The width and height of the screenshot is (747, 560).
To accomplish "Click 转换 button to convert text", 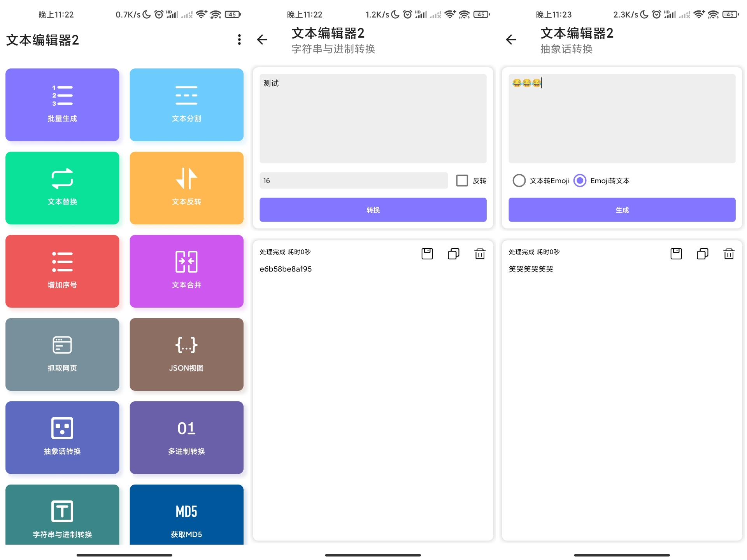I will coord(373,210).
